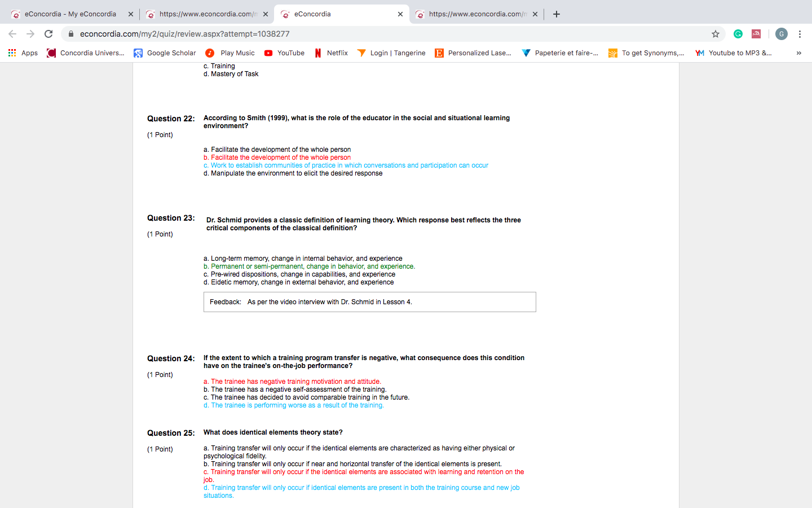Click the padlock site info icon
812x508 pixels.
tap(71, 34)
